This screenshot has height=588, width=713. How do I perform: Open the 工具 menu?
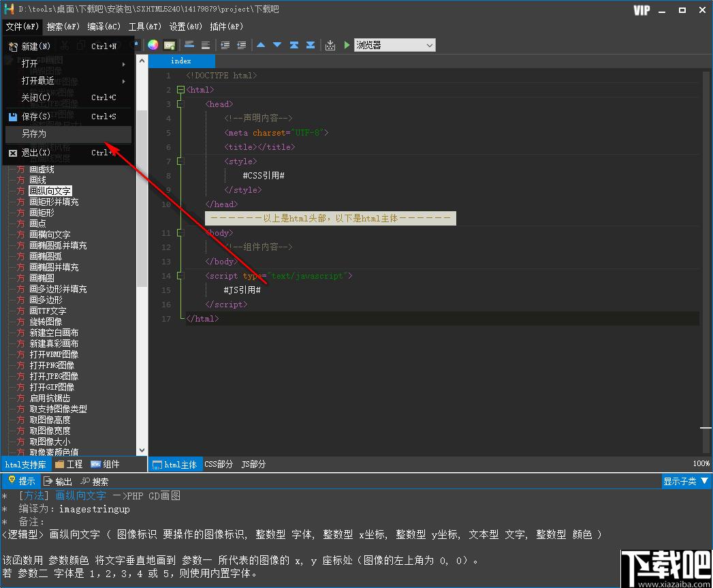tap(144, 27)
